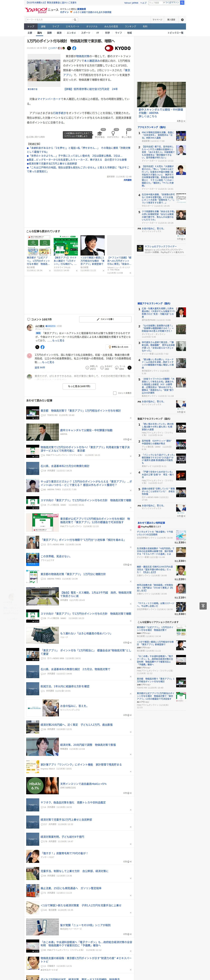
Task: Click the 記事に関する報告 report icon link
Action: [x=35, y=137]
